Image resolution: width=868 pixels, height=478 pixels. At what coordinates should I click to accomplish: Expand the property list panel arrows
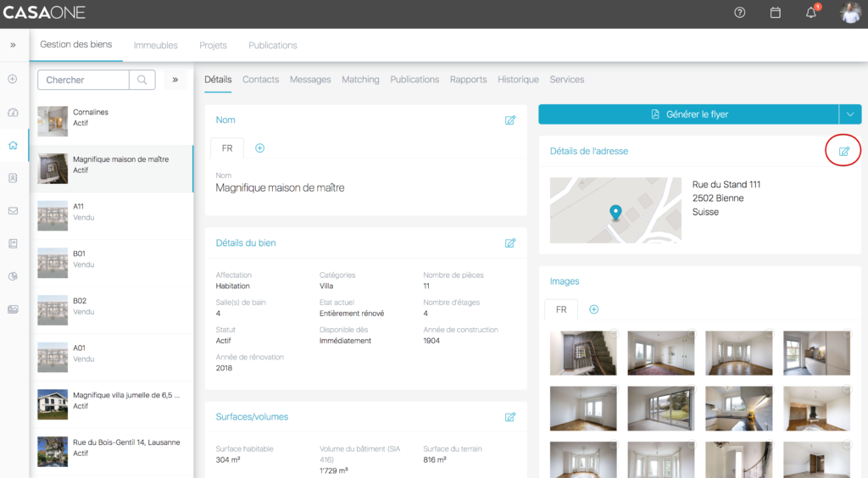pos(175,80)
